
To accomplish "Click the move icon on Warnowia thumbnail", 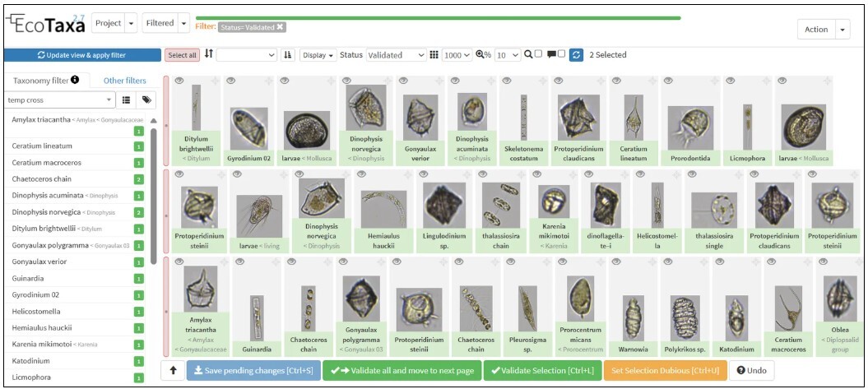I will pyautogui.click(x=652, y=262).
